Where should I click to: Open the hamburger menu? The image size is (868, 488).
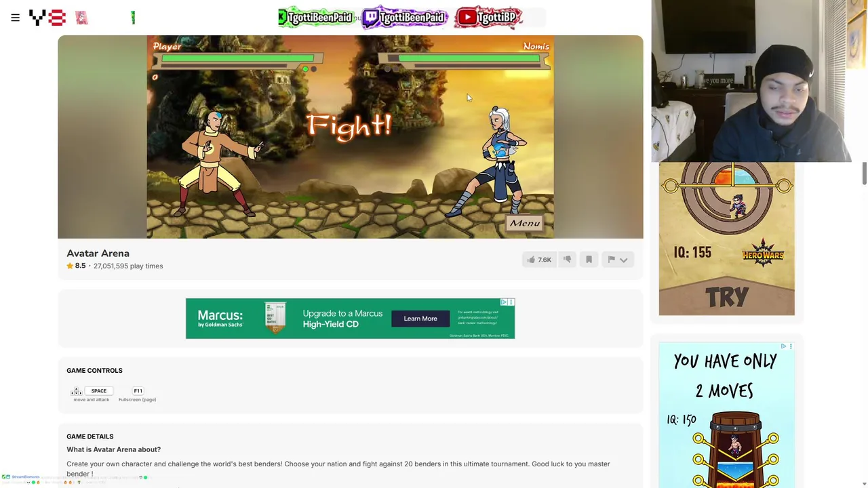click(15, 18)
